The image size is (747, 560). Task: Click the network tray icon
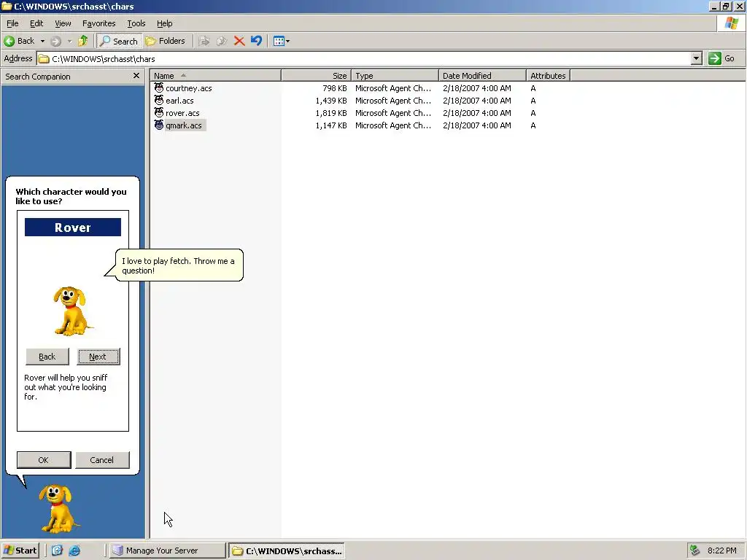[x=695, y=551]
